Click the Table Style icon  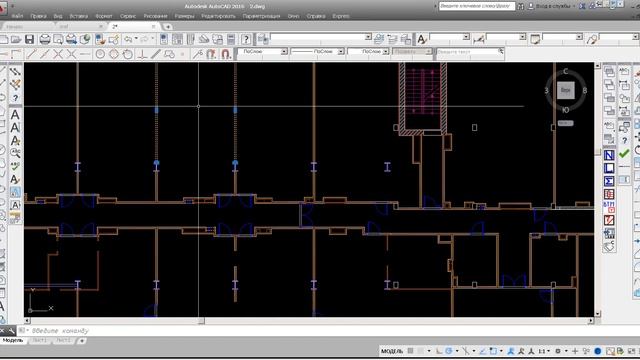pos(535,39)
